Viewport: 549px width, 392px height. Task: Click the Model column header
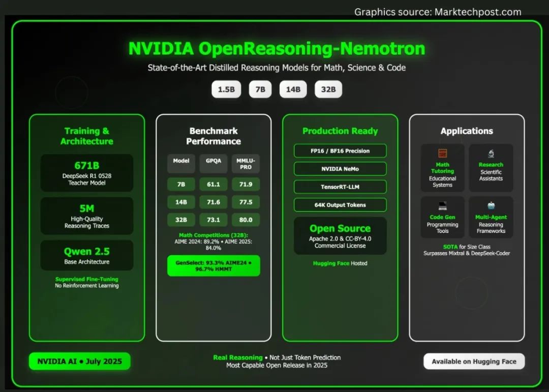[x=181, y=164]
